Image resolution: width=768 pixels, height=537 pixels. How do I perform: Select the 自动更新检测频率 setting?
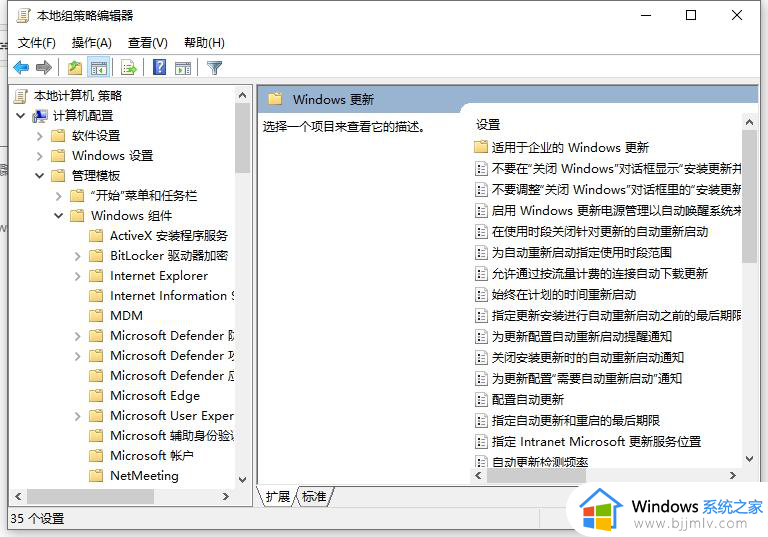(540, 461)
